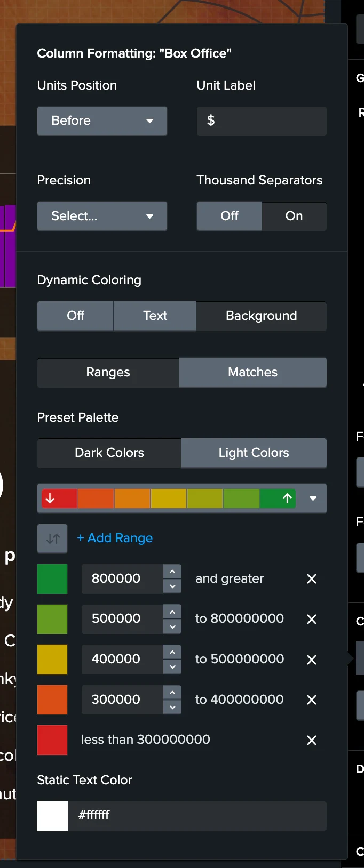The height and width of the screenshot is (868, 364).
Task: Remove the 400000 to 500000000 range
Action: [312, 660]
